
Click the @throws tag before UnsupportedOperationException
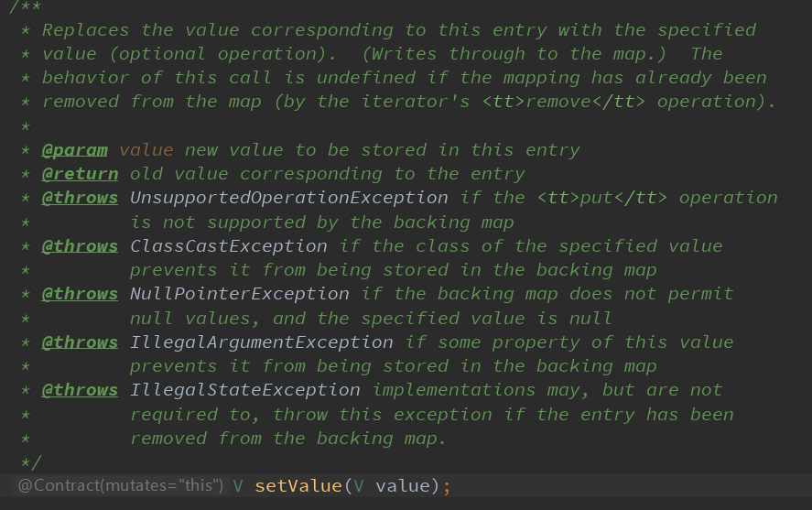(x=80, y=198)
